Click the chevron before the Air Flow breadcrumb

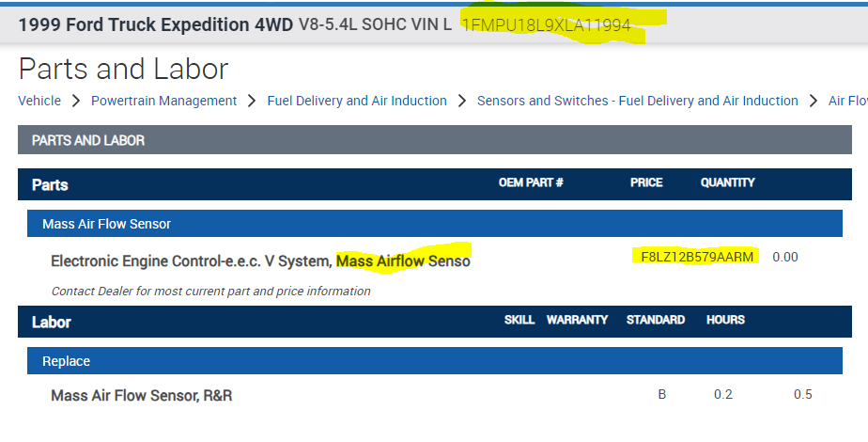814,101
